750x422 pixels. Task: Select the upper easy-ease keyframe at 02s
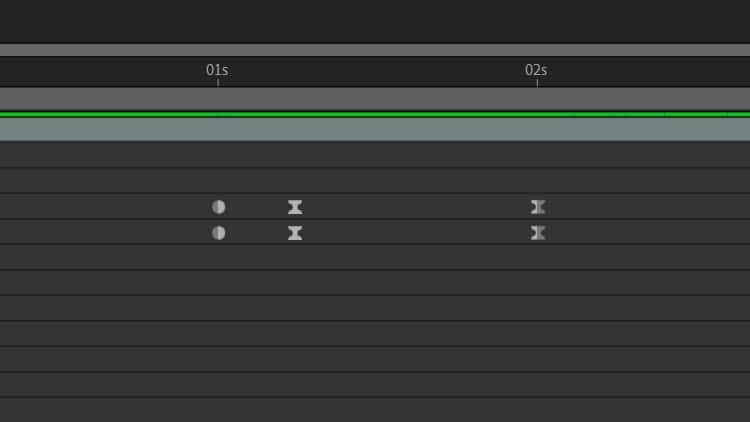pyautogui.click(x=538, y=207)
